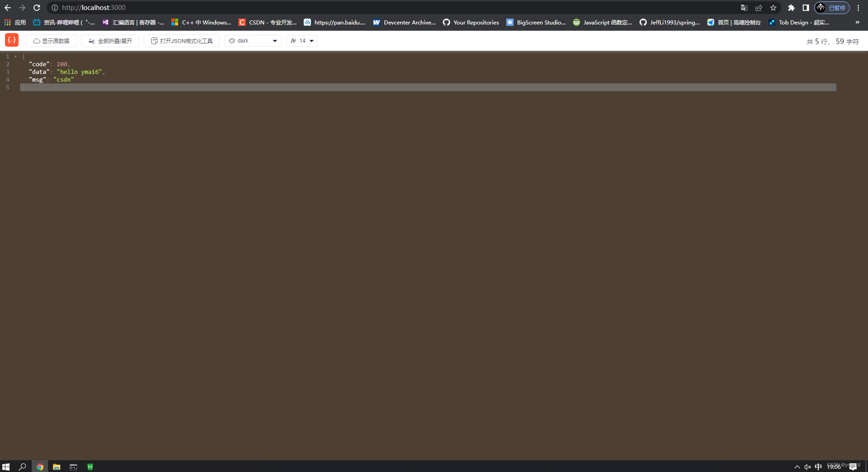The width and height of the screenshot is (868, 472).
Task: Open the font size 14 dropdown
Action: [302, 41]
